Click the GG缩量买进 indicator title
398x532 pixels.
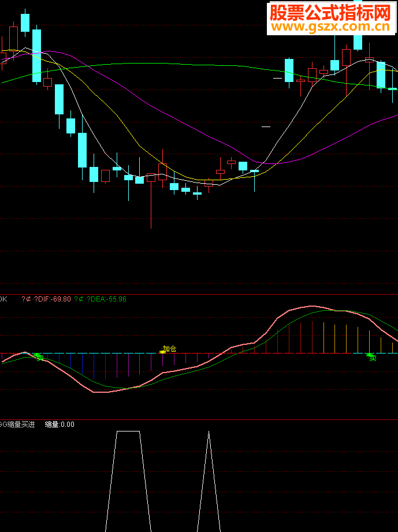point(17,425)
